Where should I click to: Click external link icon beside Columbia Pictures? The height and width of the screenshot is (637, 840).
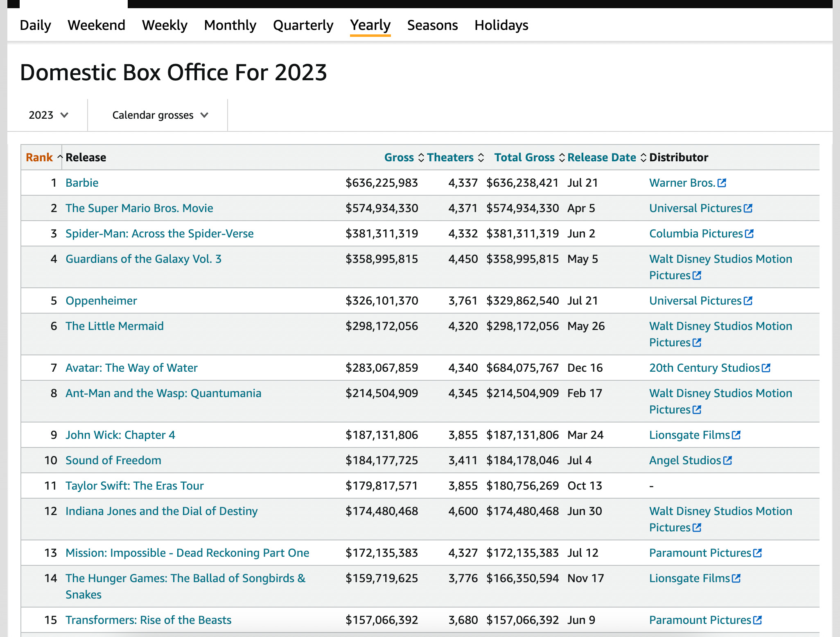pyautogui.click(x=749, y=234)
